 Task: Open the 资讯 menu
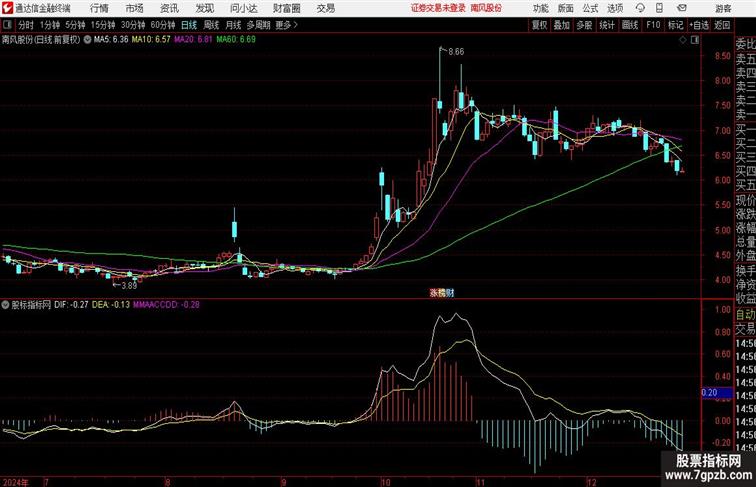(x=169, y=8)
